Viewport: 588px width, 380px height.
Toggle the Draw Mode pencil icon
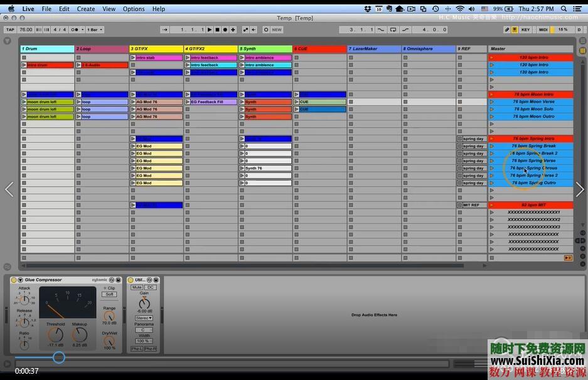[x=506, y=29]
